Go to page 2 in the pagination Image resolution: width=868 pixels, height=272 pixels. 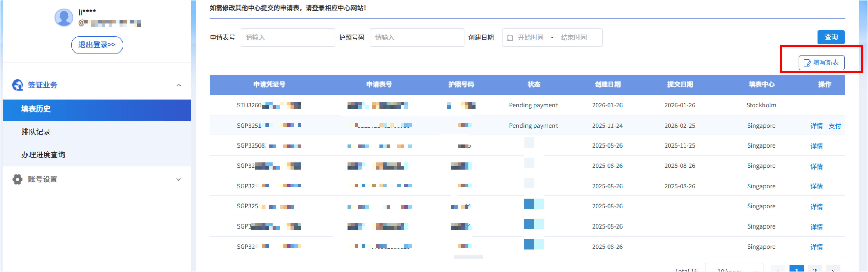click(x=814, y=269)
